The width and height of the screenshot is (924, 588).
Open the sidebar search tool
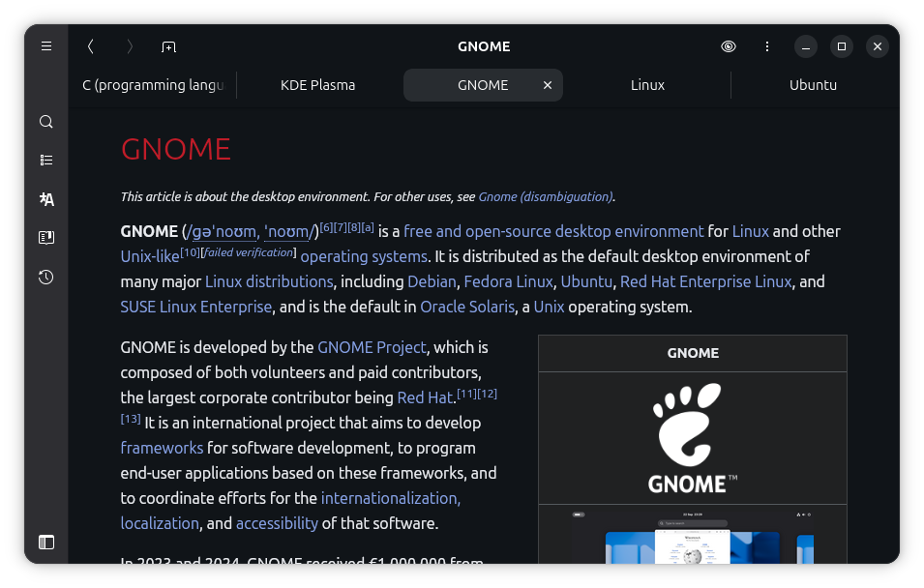point(45,121)
